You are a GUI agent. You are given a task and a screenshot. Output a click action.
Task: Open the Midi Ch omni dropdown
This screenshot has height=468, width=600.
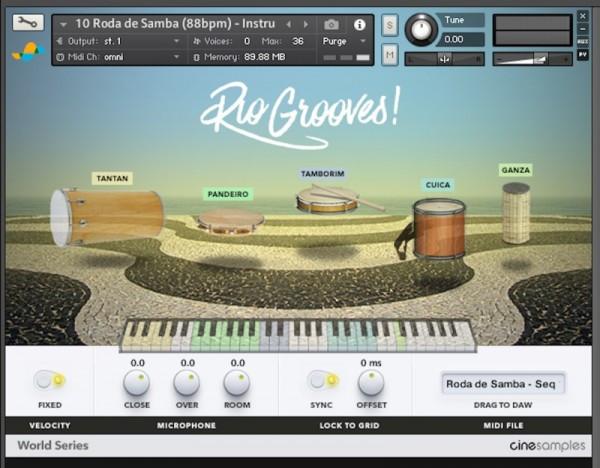coord(176,57)
